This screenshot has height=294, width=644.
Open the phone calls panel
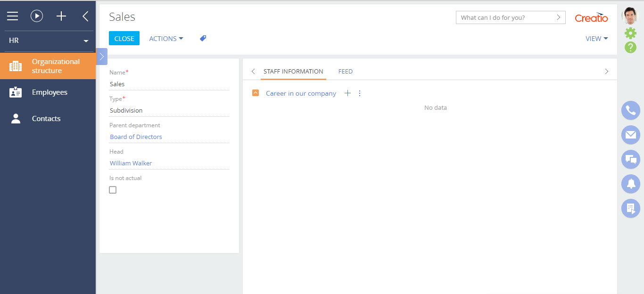click(x=630, y=111)
